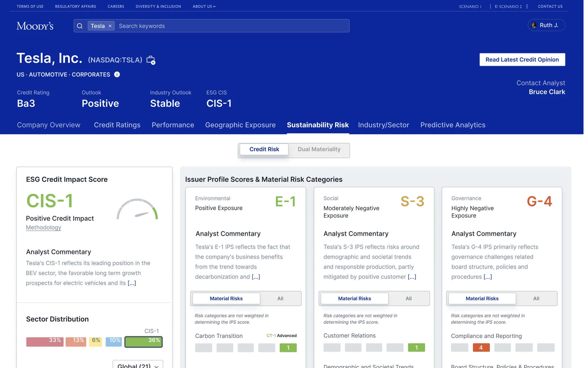
Task: Show All Environmental risk categories
Action: coord(280,298)
